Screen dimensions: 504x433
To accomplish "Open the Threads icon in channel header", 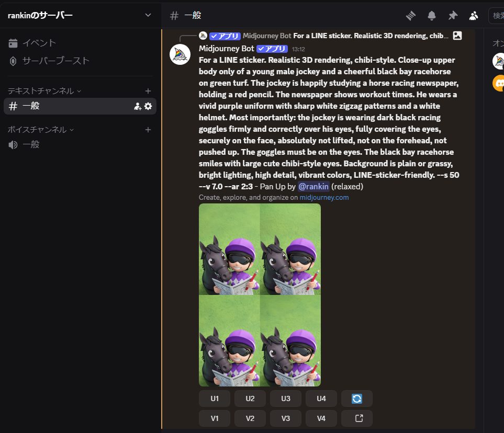I will 410,16.
